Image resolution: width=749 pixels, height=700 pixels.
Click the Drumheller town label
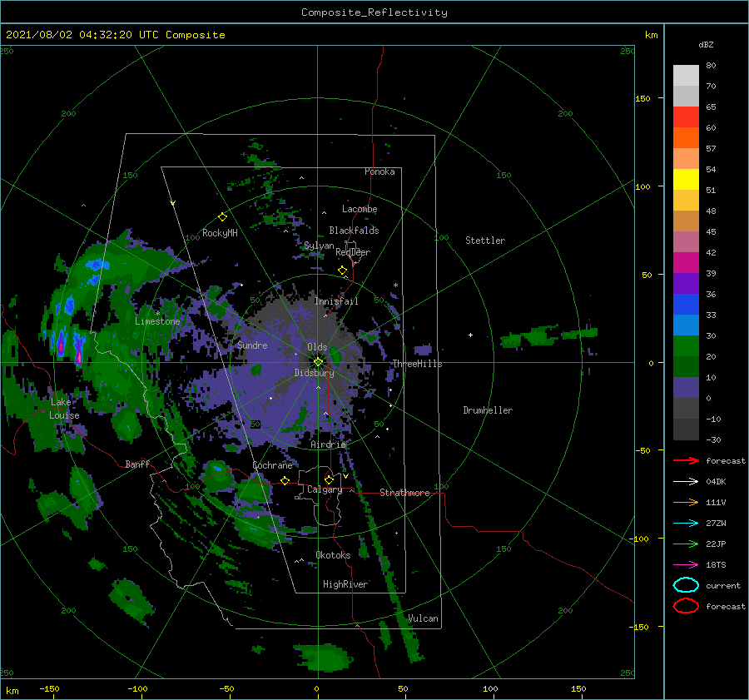(x=488, y=410)
